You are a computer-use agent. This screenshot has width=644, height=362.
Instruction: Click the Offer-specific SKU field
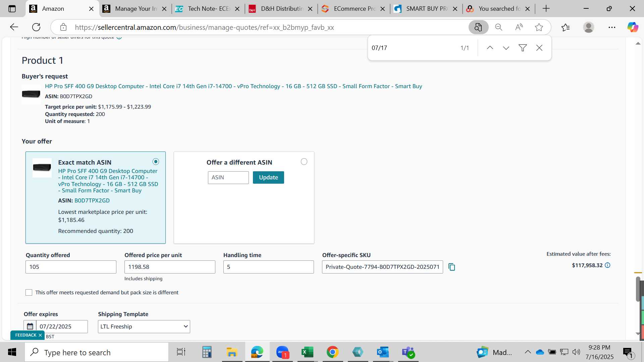click(x=382, y=267)
